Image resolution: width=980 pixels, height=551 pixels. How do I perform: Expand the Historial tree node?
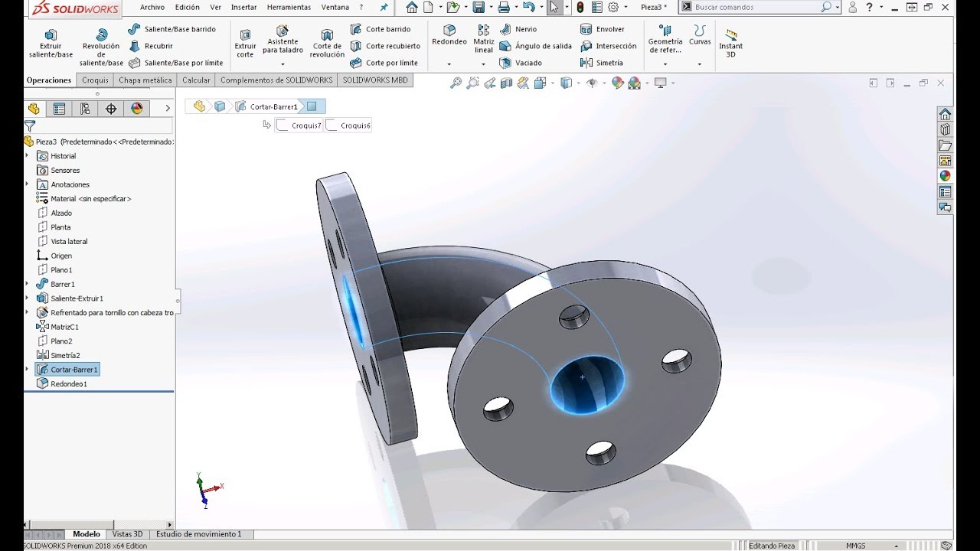[x=27, y=155]
